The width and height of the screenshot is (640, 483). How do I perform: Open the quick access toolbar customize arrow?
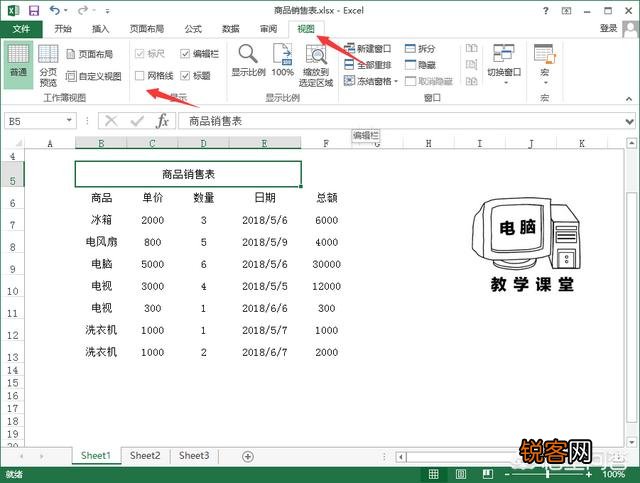[107, 11]
